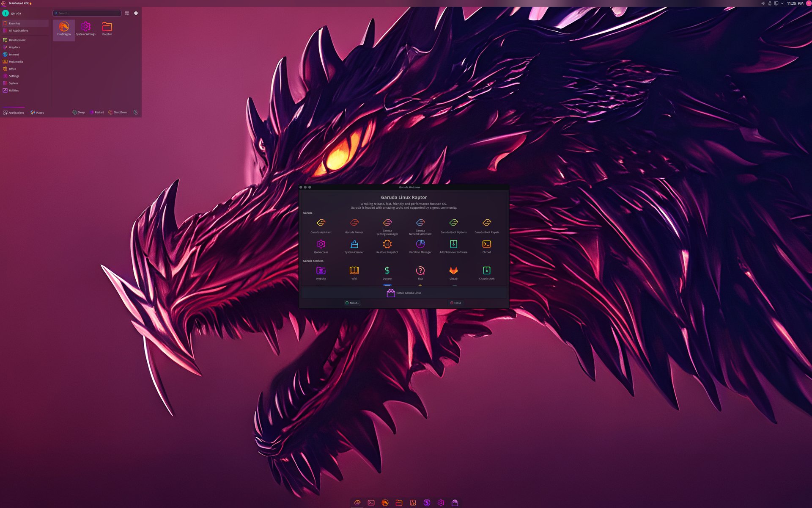
Task: Open the About dialog of Garuda Welcome
Action: (352, 303)
